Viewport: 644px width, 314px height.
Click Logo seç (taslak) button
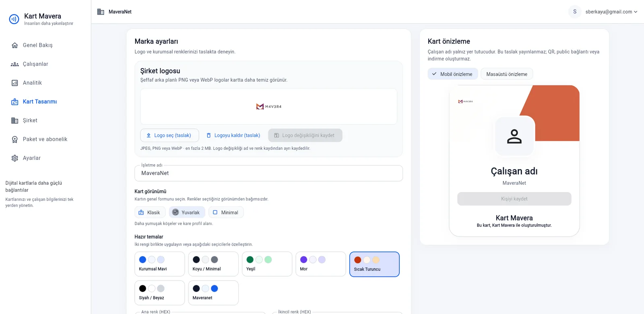point(169,135)
